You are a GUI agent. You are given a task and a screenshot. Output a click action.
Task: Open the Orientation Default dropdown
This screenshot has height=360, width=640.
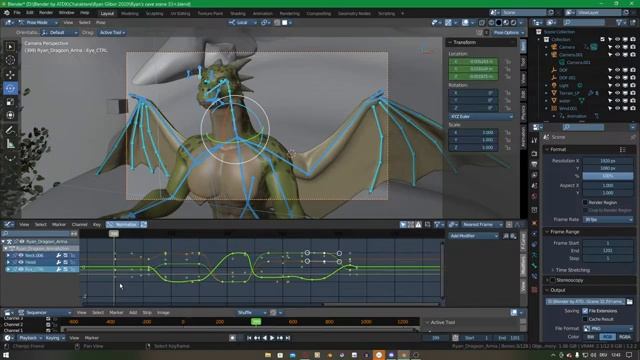(60, 33)
